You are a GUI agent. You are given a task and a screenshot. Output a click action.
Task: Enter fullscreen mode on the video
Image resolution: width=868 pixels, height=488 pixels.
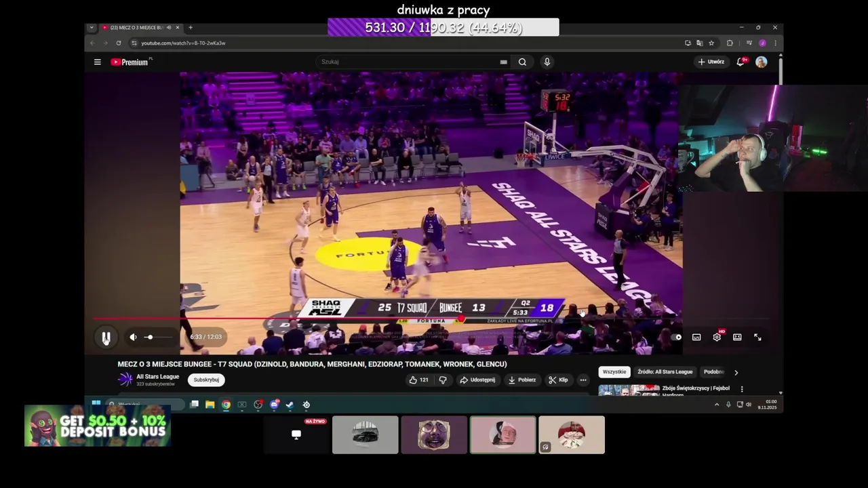point(757,337)
